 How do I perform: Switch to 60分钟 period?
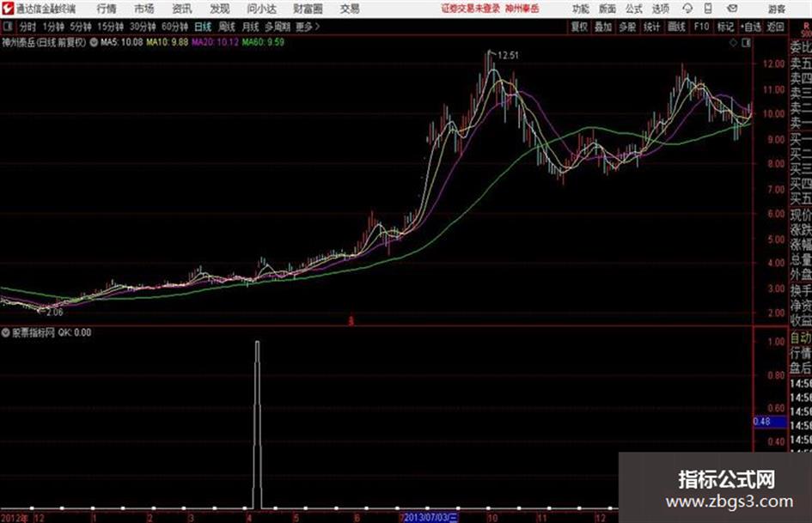(174, 27)
